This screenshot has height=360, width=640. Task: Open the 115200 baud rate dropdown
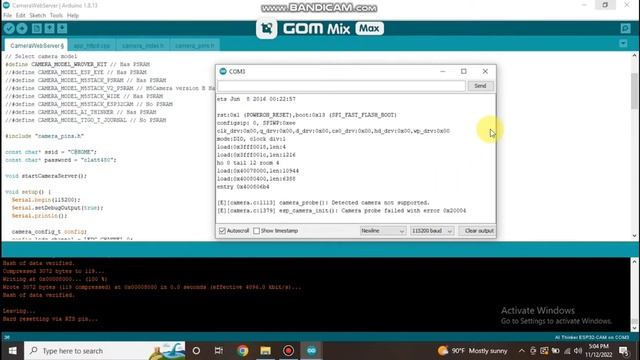[x=431, y=231]
